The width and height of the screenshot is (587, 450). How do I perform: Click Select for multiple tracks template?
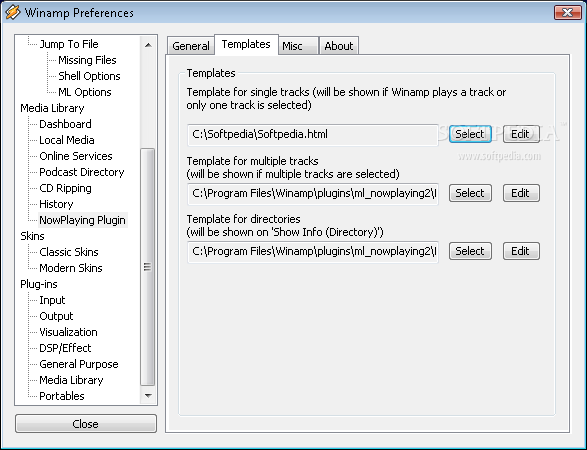[470, 193]
